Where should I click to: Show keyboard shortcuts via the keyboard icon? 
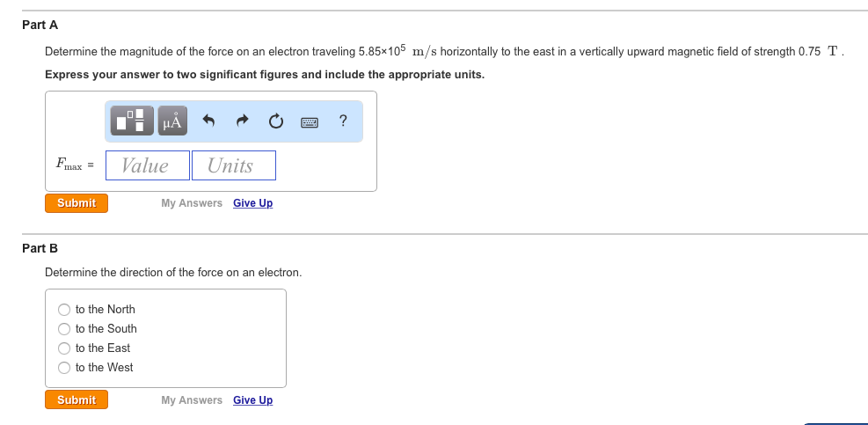pos(309,121)
